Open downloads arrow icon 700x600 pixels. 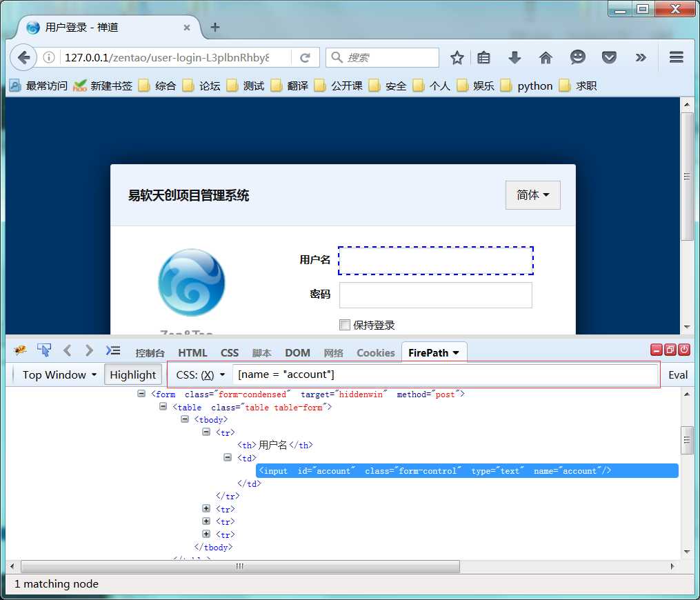point(514,58)
